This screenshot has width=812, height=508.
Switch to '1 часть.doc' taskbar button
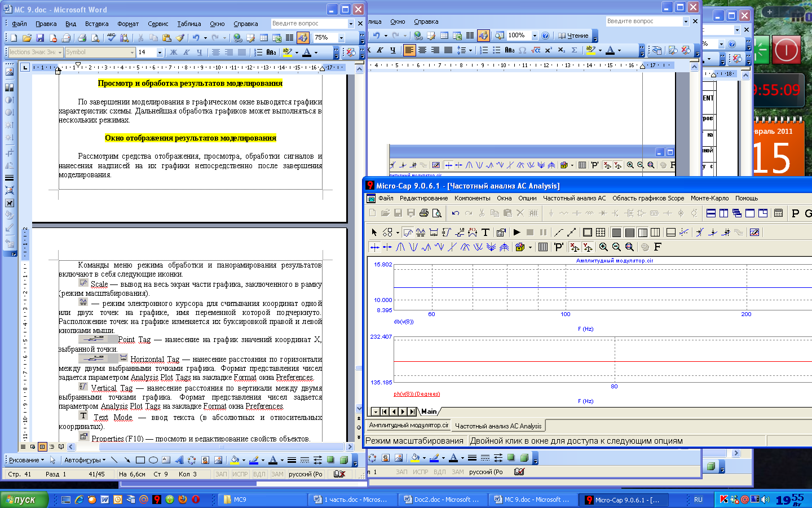352,500
